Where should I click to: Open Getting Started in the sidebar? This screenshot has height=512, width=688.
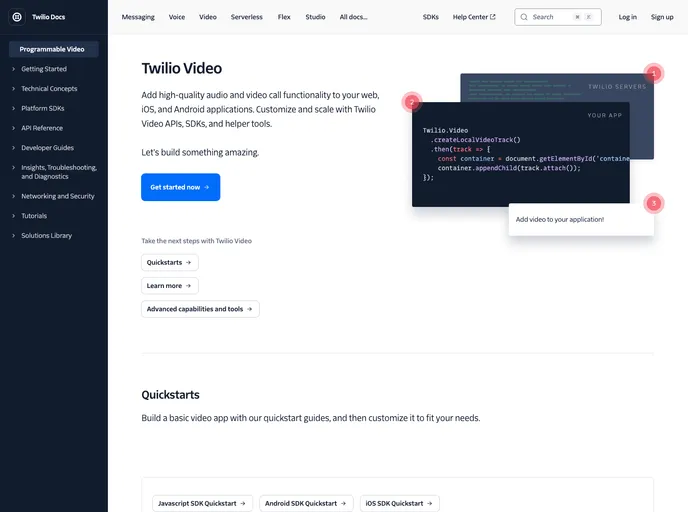click(x=44, y=69)
